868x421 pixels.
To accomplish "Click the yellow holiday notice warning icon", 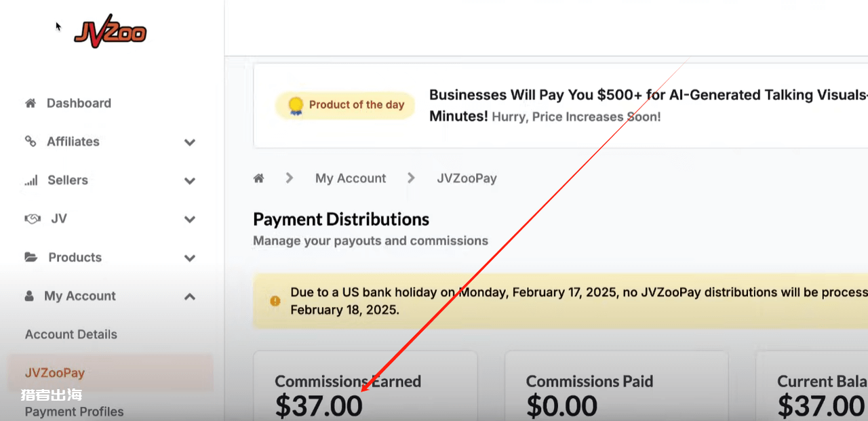I will coord(275,301).
